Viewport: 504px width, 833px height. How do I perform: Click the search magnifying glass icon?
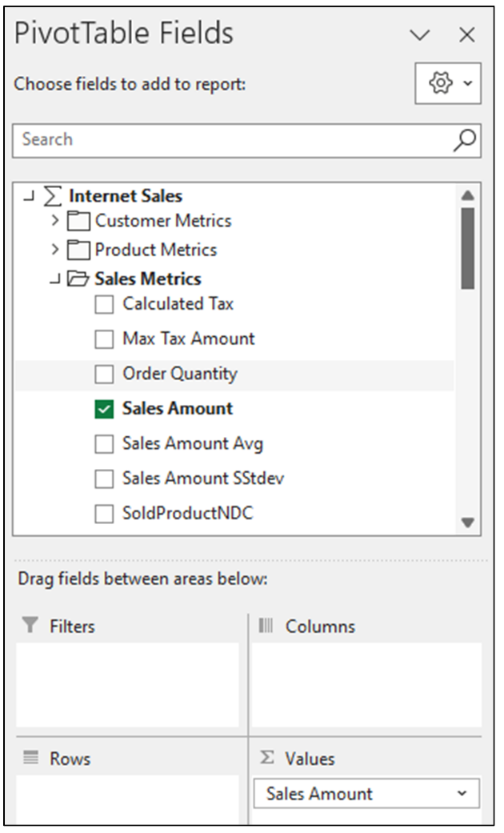coord(467,139)
